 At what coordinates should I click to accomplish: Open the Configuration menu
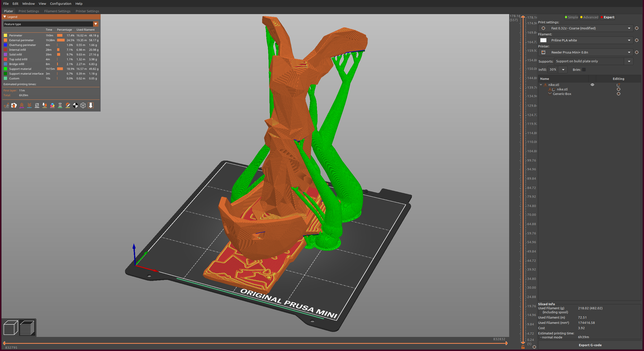60,4
